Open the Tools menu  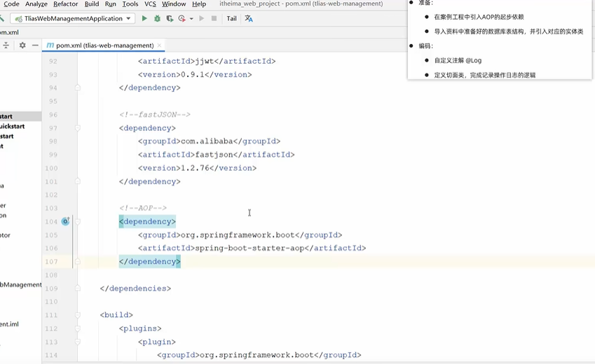pyautogui.click(x=130, y=3)
